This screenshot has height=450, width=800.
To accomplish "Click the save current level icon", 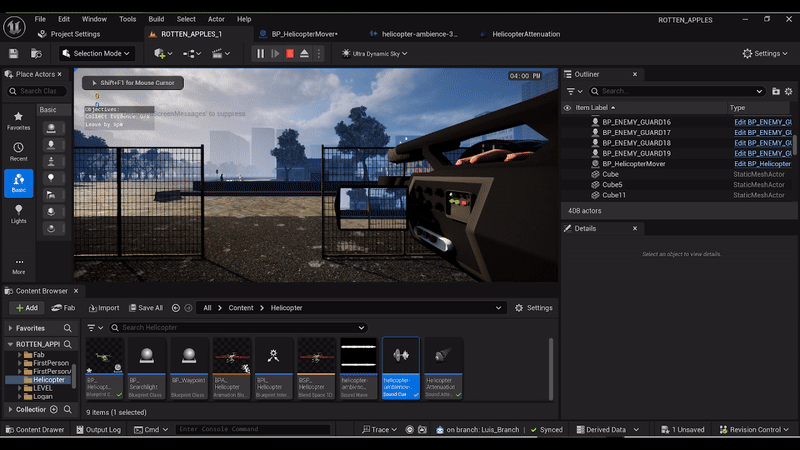I will [14, 54].
